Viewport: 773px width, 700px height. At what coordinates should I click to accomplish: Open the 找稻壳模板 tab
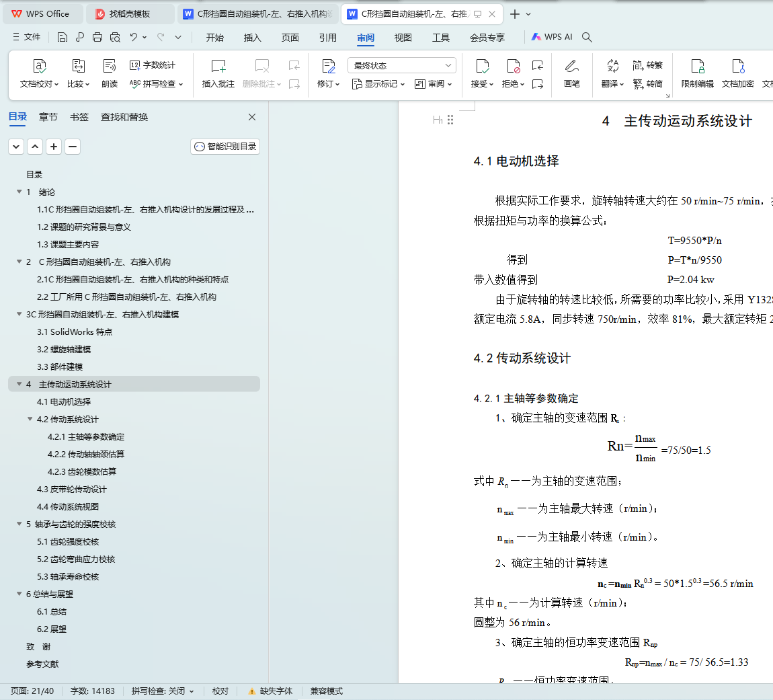click(130, 14)
